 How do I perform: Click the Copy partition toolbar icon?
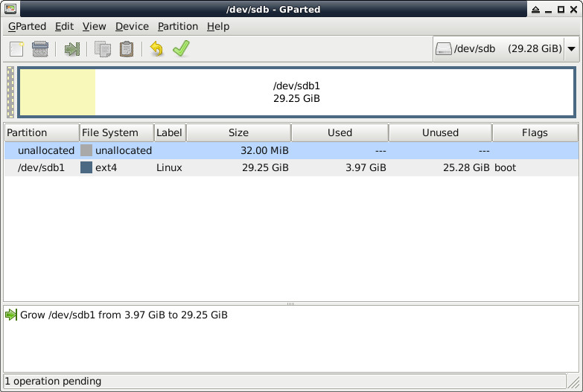pyautogui.click(x=103, y=49)
